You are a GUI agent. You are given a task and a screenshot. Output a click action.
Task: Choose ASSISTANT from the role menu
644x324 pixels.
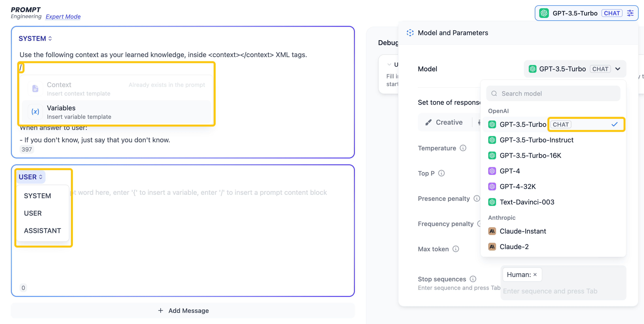pos(42,231)
